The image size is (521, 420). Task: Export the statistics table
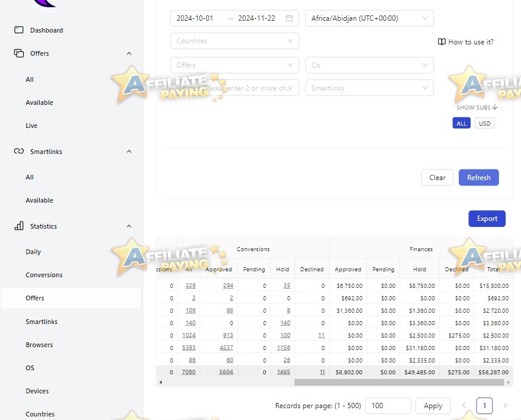coord(487,218)
